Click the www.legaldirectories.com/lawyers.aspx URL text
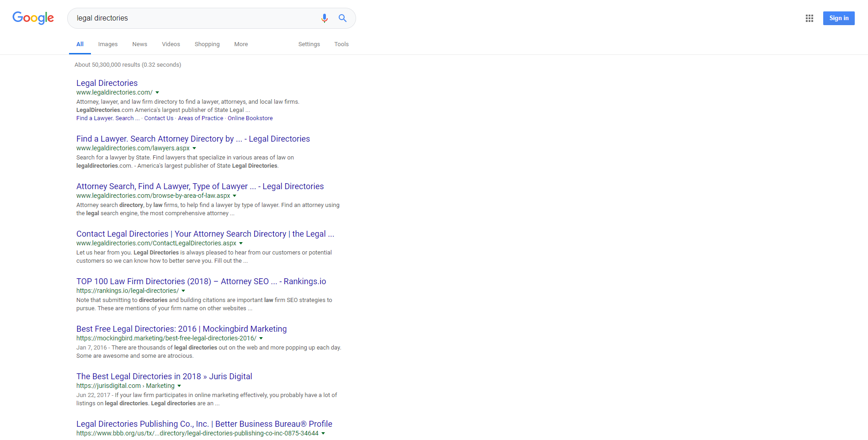The image size is (868, 440). click(x=133, y=148)
